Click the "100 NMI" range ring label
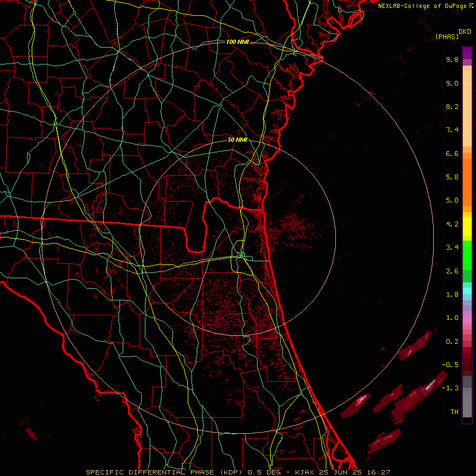 click(x=237, y=42)
